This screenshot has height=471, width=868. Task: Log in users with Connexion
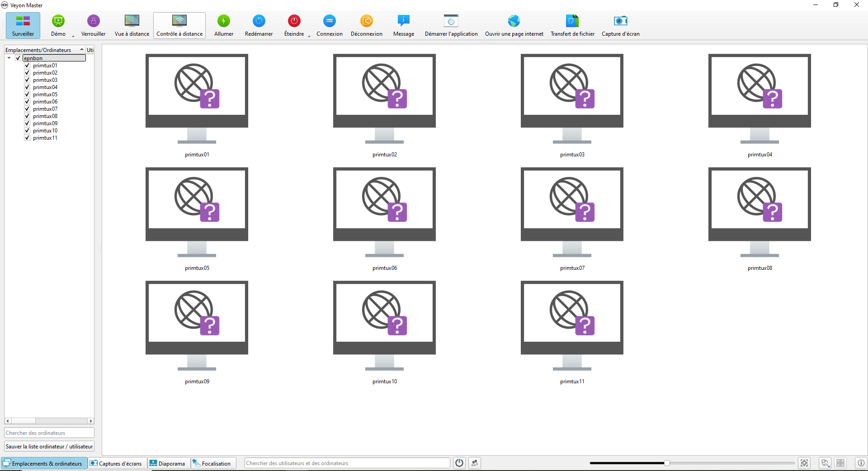pyautogui.click(x=330, y=25)
